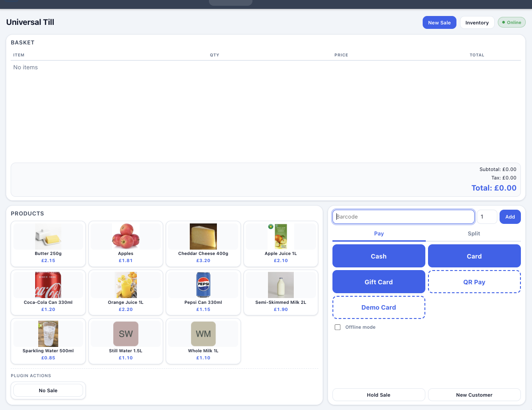Viewport: 532px width, 410px height.
Task: Pay with Cash
Action: point(379,256)
